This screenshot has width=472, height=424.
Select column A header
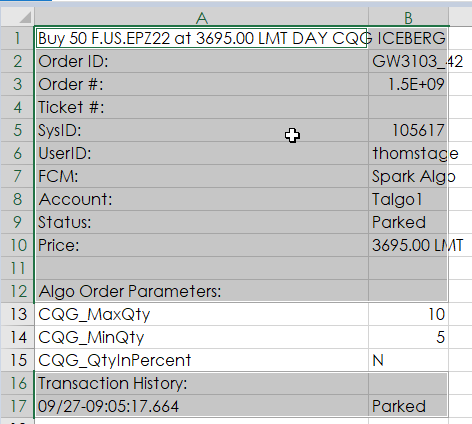[202, 17]
